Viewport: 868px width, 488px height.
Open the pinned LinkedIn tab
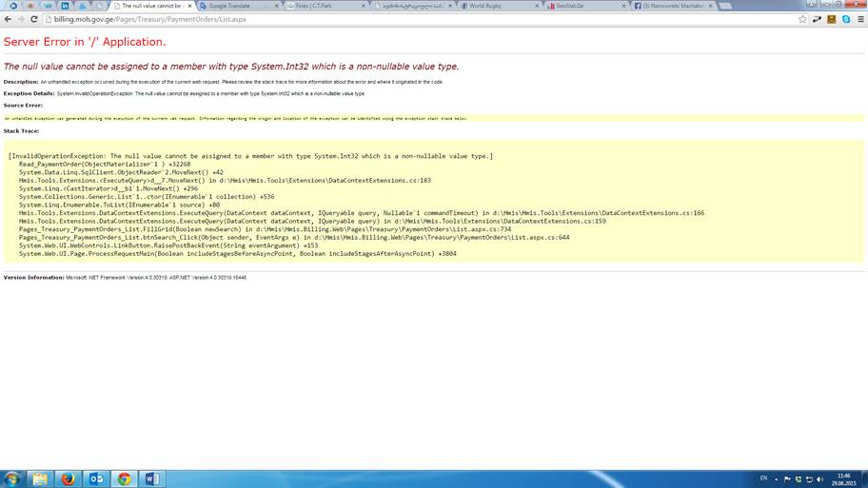tap(65, 6)
